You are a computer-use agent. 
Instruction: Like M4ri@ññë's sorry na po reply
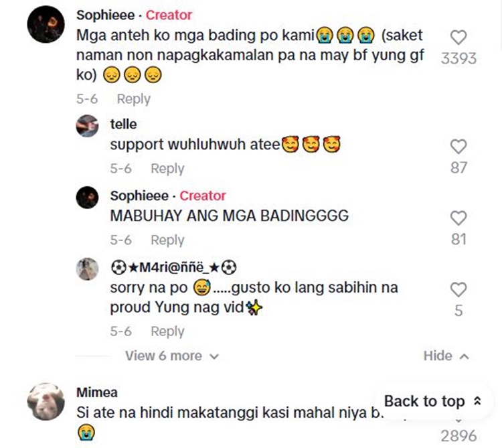[x=458, y=289]
